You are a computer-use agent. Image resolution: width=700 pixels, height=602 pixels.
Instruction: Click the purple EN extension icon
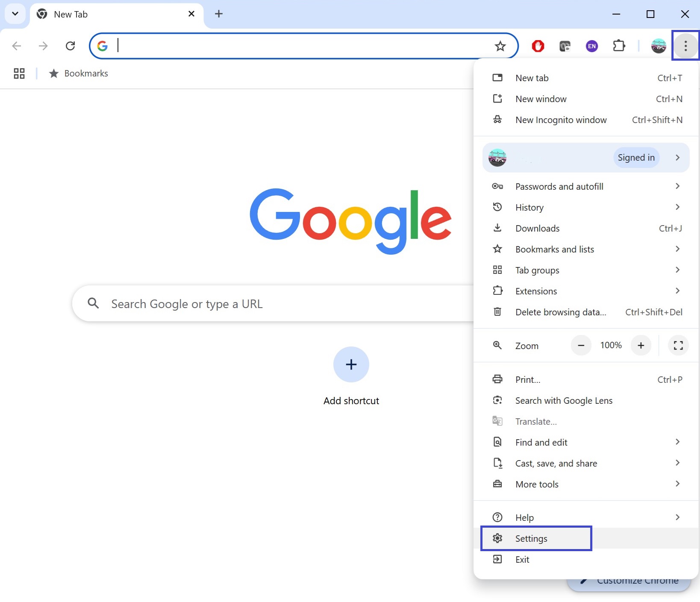point(592,46)
